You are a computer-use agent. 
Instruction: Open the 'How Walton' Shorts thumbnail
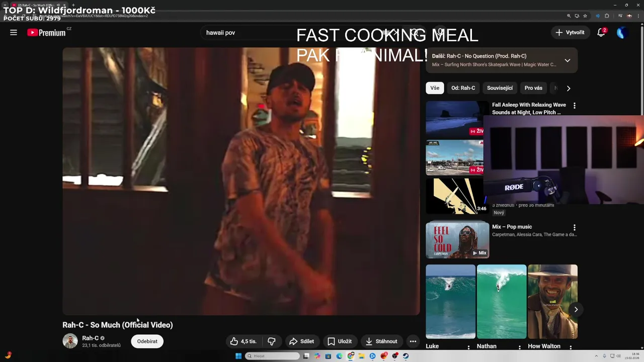(552, 302)
